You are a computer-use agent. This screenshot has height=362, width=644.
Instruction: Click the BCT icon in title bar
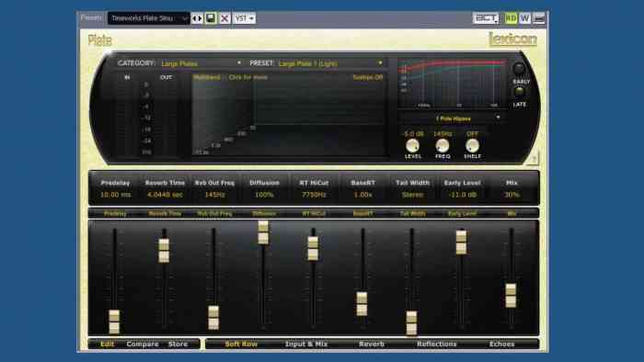(486, 18)
